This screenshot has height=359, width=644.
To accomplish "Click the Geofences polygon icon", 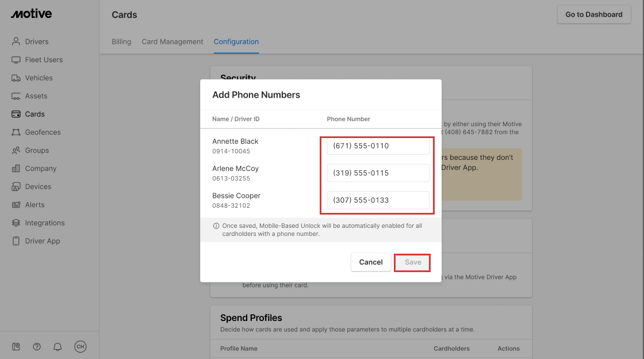I will [x=16, y=132].
